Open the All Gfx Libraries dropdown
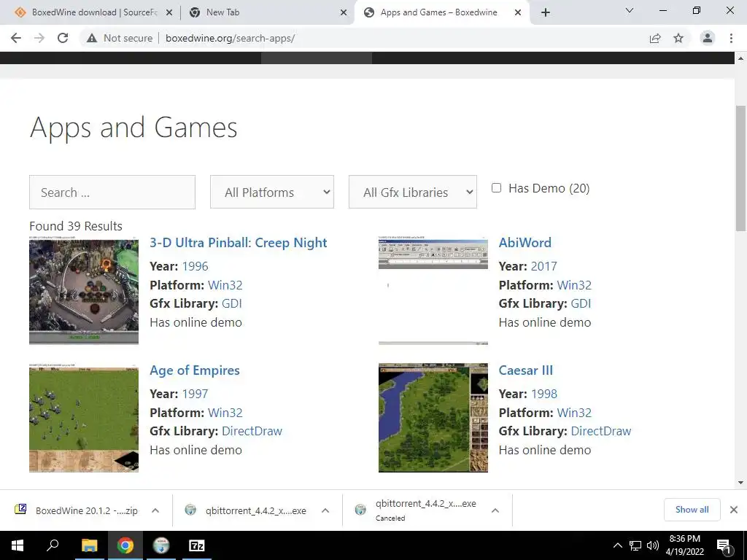 [x=413, y=192]
